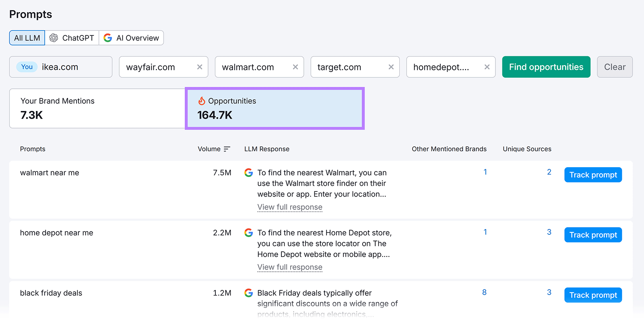Remove homedepot competitor with X icon
Image resolution: width=644 pixels, height=322 pixels.
tap(487, 67)
